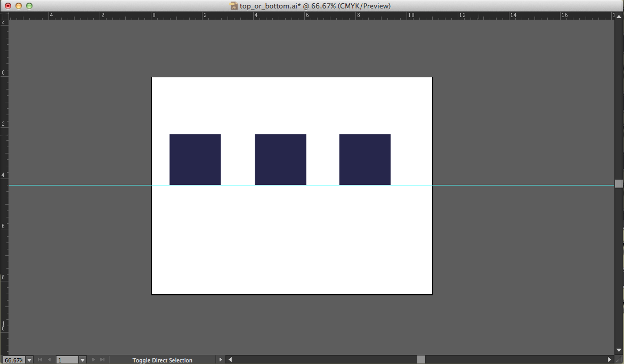The height and width of the screenshot is (364, 624).
Task: Select the middle dark navy square
Action: 280,159
